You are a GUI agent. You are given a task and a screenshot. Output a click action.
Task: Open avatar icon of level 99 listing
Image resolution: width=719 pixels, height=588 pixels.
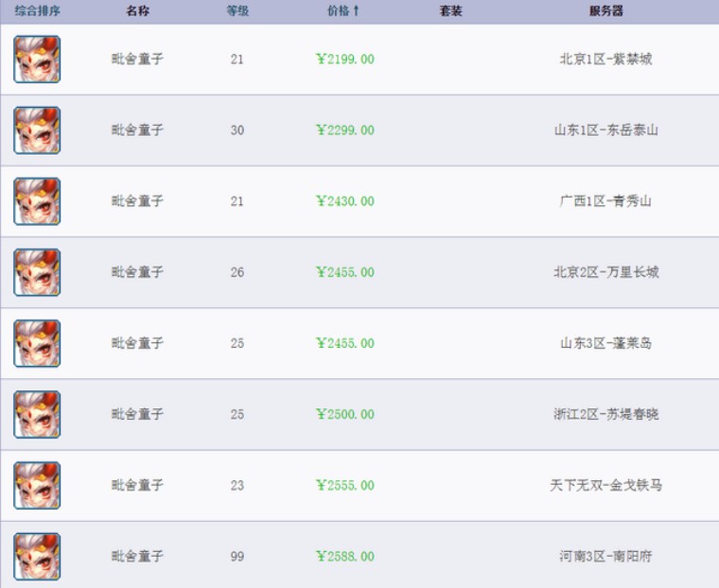(37, 556)
